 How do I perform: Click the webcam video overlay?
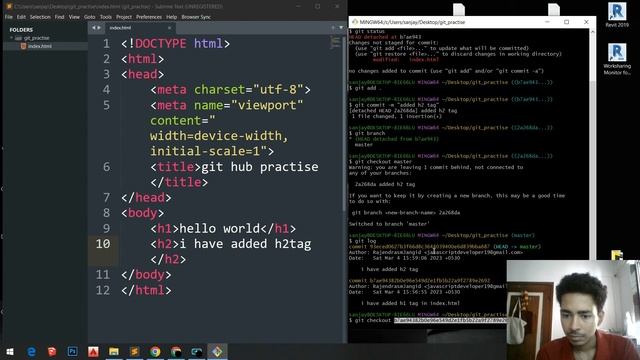pos(573,310)
